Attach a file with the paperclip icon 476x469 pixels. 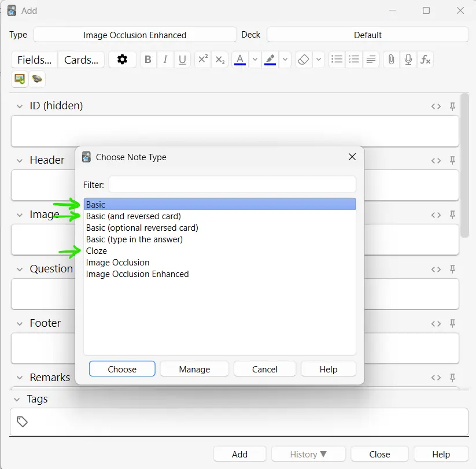click(392, 60)
